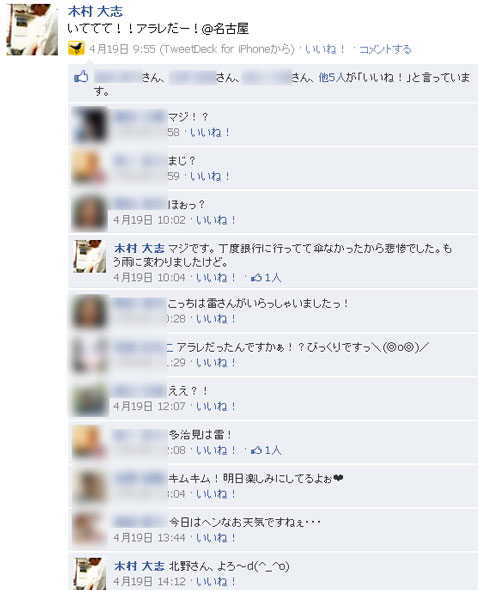Click 木村 大志's avatar on the 北野さん comment

point(90,573)
